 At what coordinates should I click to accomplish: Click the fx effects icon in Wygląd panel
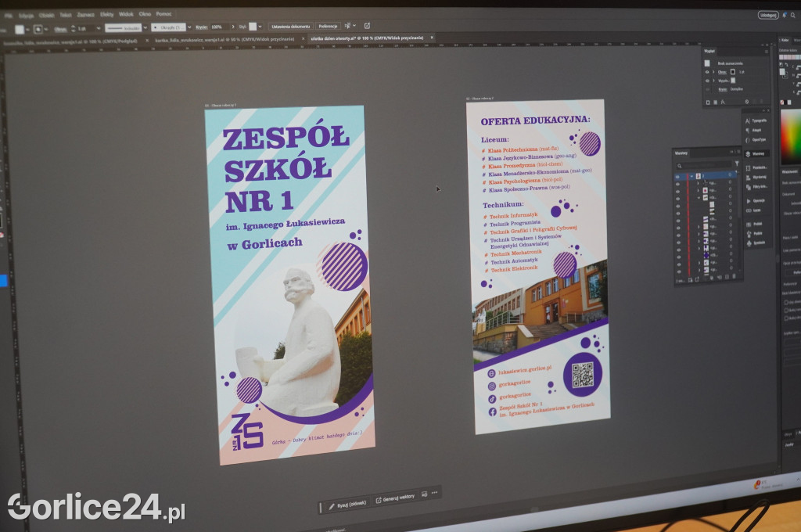[x=723, y=102]
